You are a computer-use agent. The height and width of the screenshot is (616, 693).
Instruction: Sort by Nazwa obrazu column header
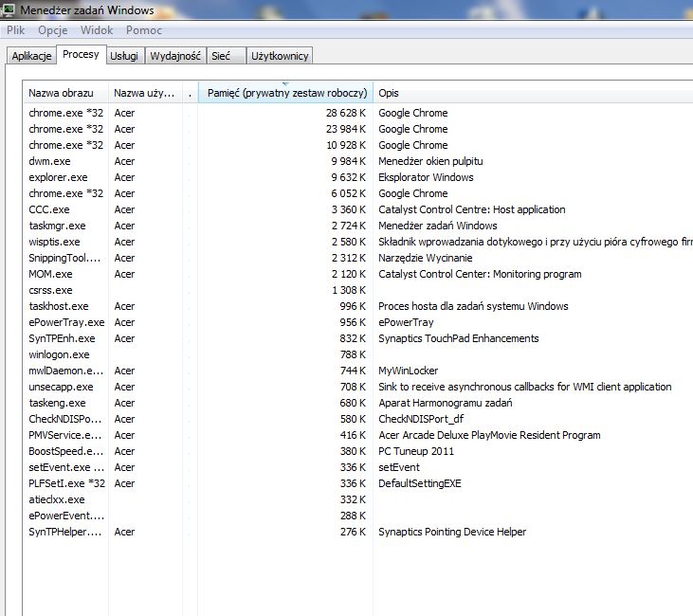[62, 93]
